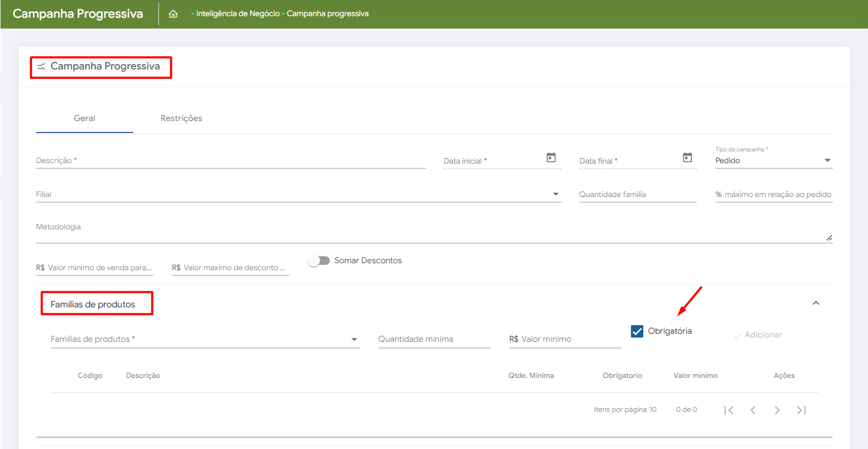Jump to last page of table

click(801, 410)
